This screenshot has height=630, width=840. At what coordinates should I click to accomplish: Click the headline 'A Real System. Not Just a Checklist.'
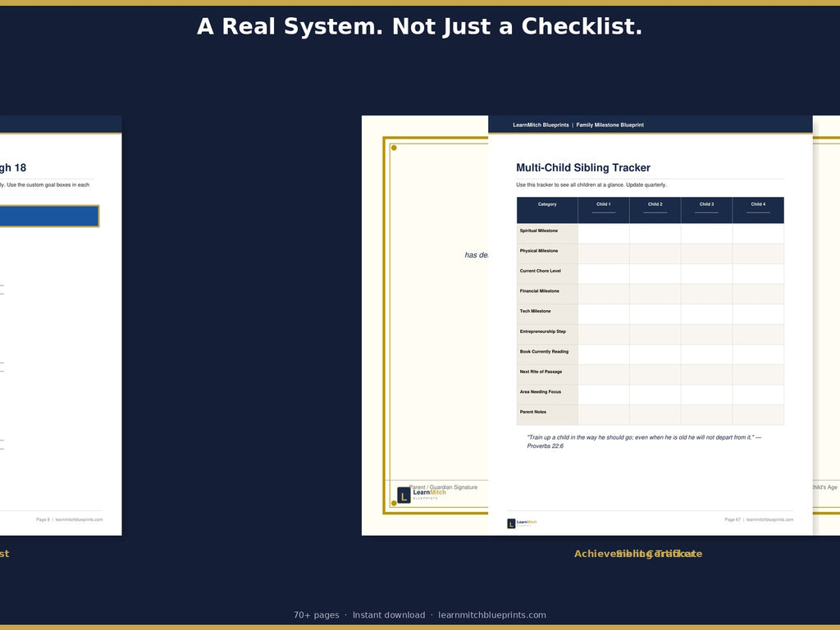tap(419, 26)
